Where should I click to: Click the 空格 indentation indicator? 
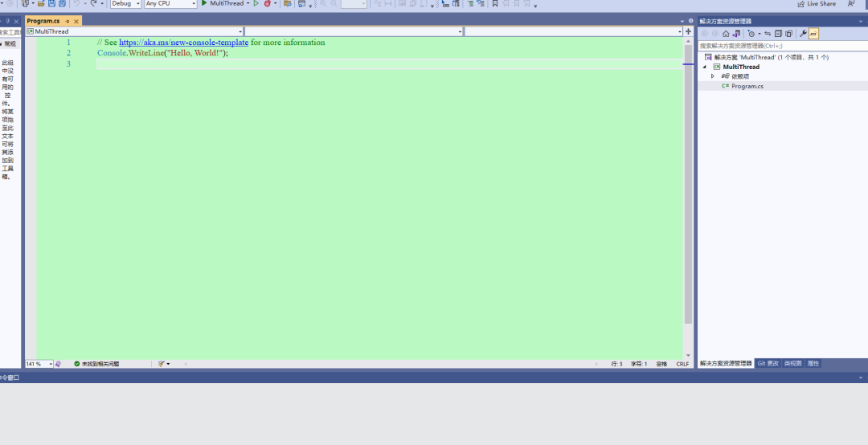coord(661,364)
